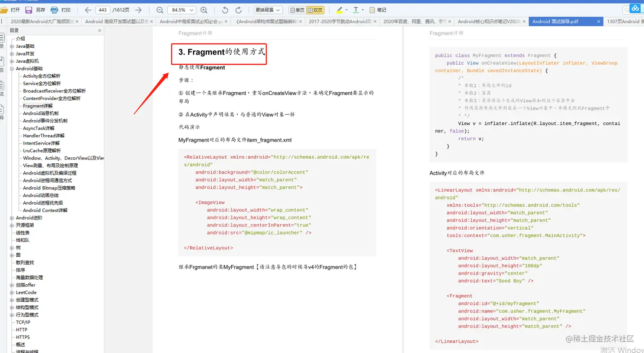Open a file with the 打开 folder icon
Image resolution: width=644 pixels, height=353 pixels.
click(x=4, y=10)
